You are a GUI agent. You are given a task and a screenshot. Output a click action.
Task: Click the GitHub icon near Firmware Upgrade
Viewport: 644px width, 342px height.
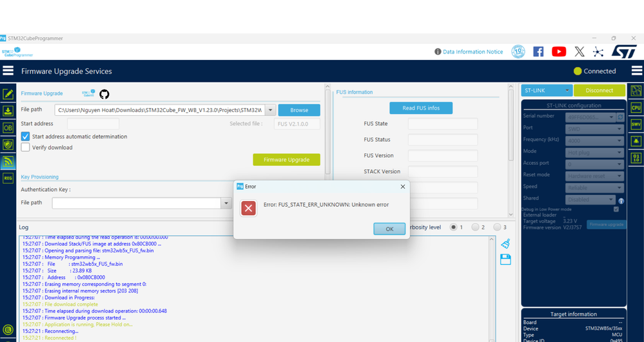click(104, 94)
